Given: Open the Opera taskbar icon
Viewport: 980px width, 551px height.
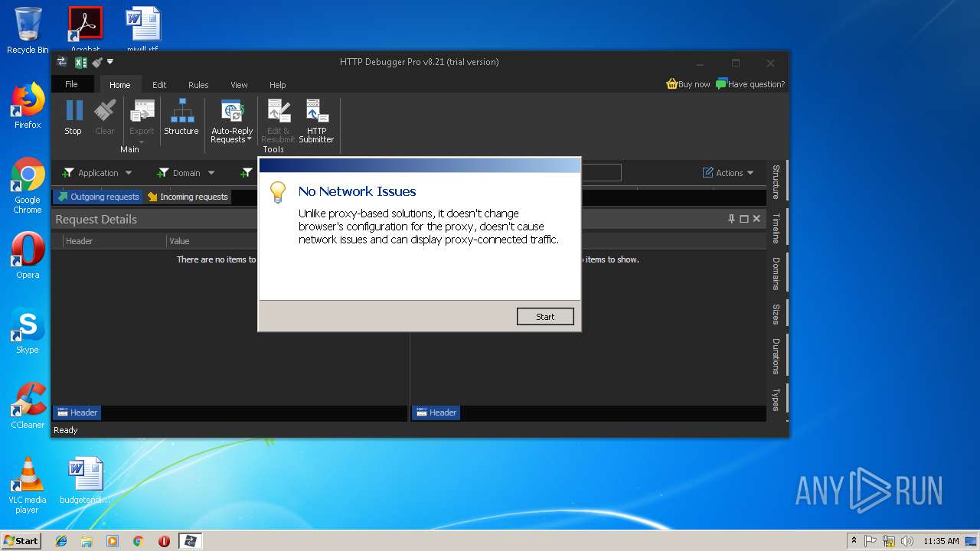Looking at the screenshot, I should coord(164,541).
